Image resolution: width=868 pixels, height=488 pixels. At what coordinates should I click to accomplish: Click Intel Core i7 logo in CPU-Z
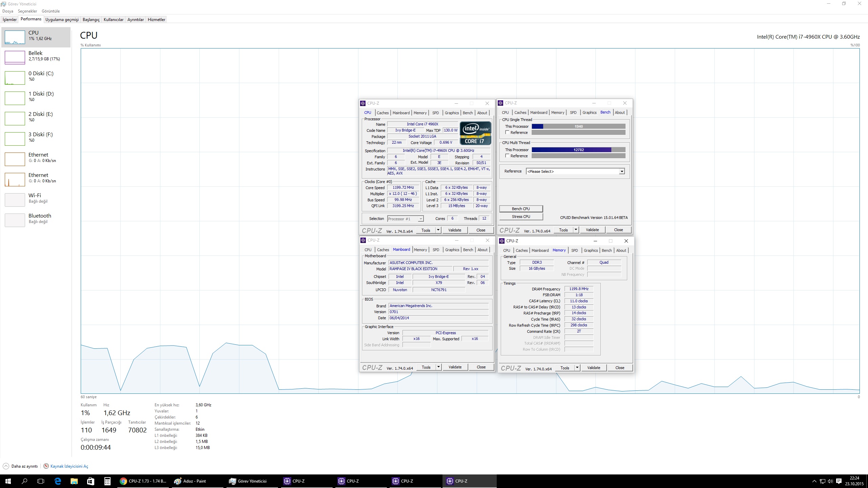coord(475,133)
